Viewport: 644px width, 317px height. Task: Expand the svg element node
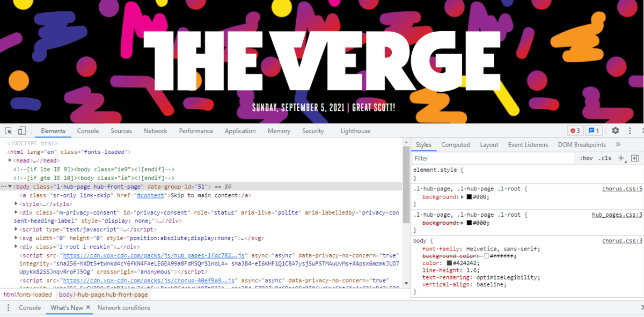click(x=17, y=238)
